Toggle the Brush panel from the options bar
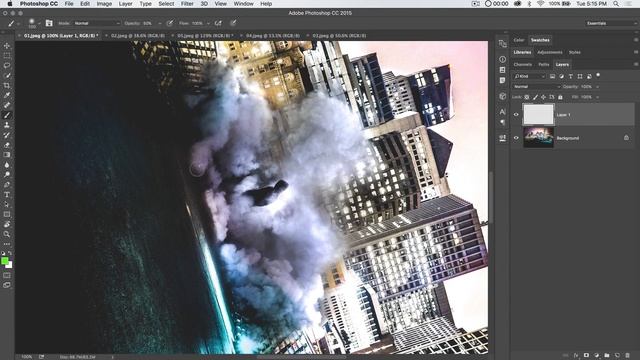640x360 pixels. 49,23
